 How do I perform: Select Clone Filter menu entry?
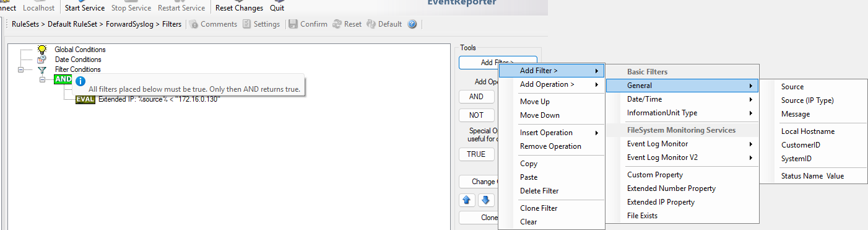tap(551, 208)
